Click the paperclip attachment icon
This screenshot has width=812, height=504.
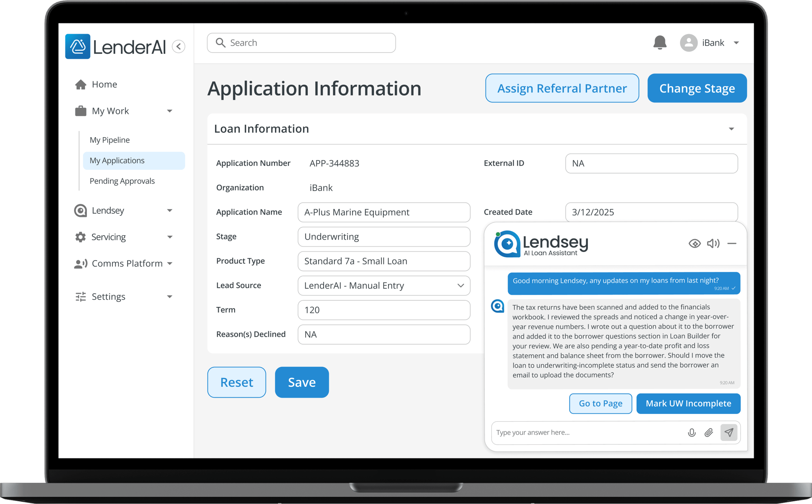(x=709, y=433)
